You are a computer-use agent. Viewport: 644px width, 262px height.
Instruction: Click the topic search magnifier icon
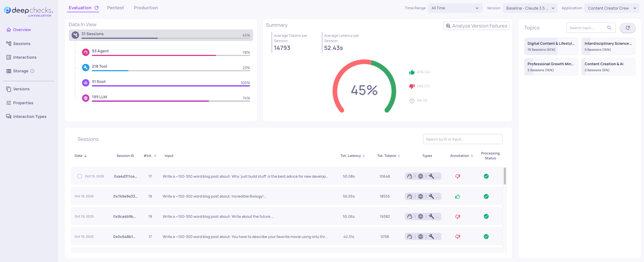pyautogui.click(x=609, y=28)
